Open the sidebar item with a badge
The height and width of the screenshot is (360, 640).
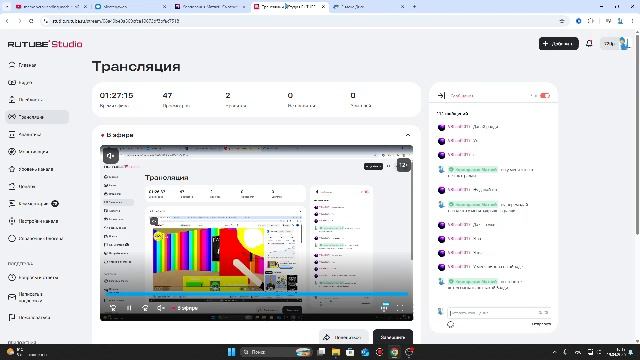[x=33, y=204]
